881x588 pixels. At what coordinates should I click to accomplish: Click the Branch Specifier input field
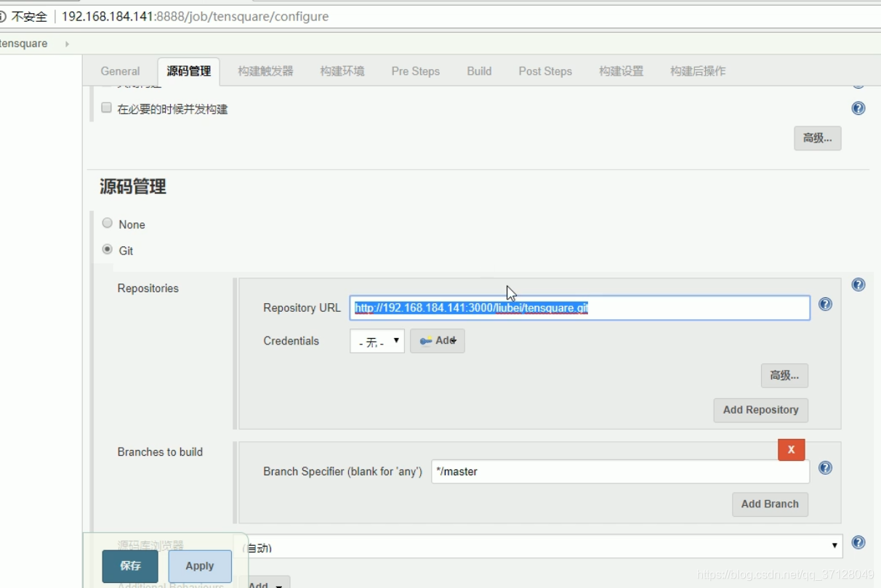[x=620, y=472]
